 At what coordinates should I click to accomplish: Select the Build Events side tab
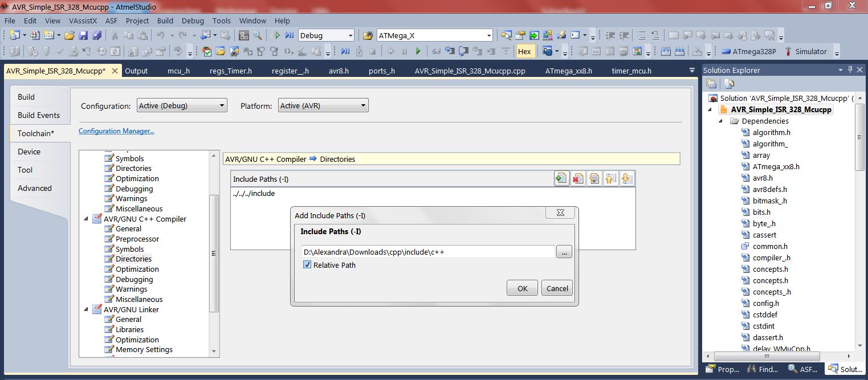click(39, 115)
